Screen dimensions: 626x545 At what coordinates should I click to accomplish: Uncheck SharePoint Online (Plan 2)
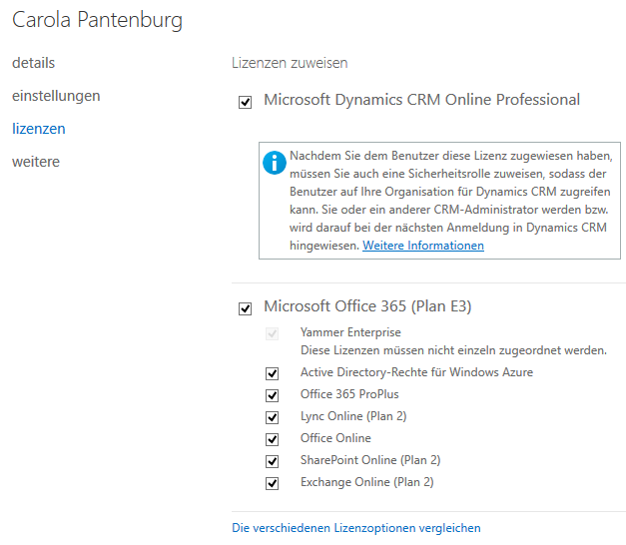tap(272, 461)
